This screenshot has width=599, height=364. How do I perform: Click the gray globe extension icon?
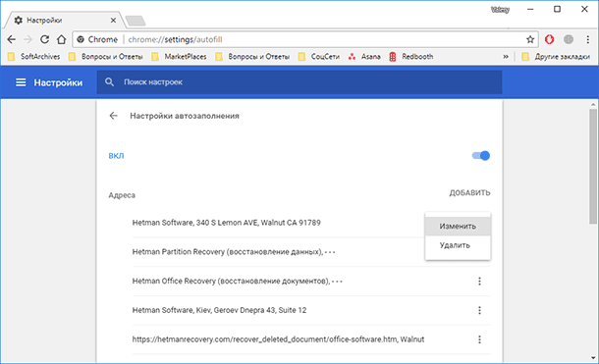(569, 39)
